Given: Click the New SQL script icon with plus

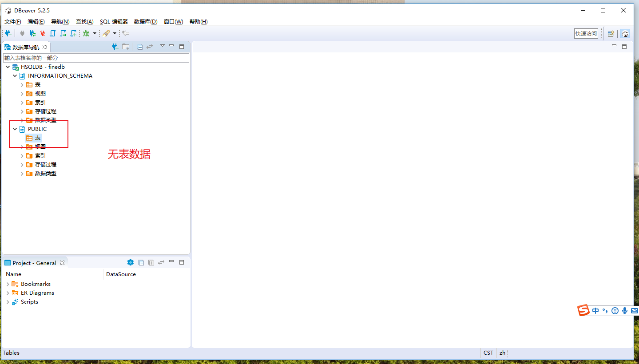Looking at the screenshot, I should [x=74, y=33].
